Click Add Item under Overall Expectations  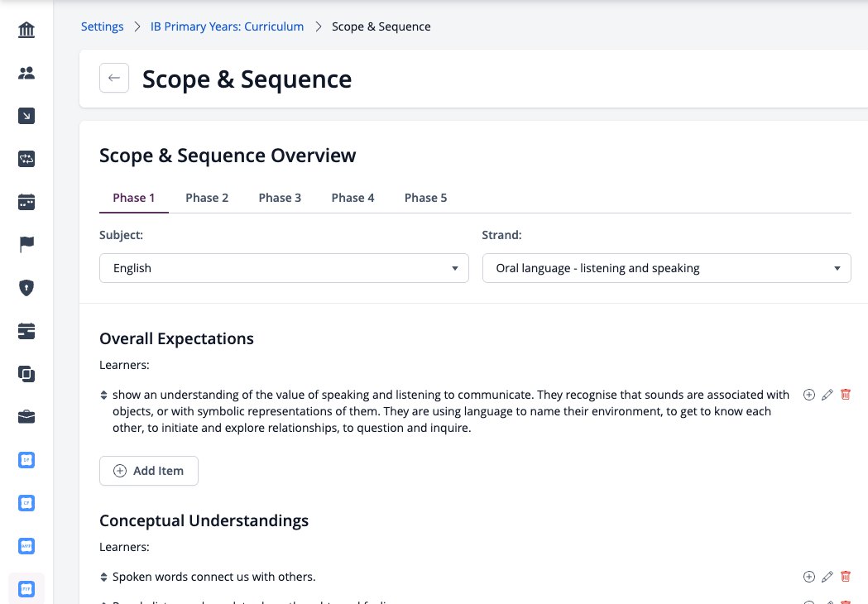(149, 471)
